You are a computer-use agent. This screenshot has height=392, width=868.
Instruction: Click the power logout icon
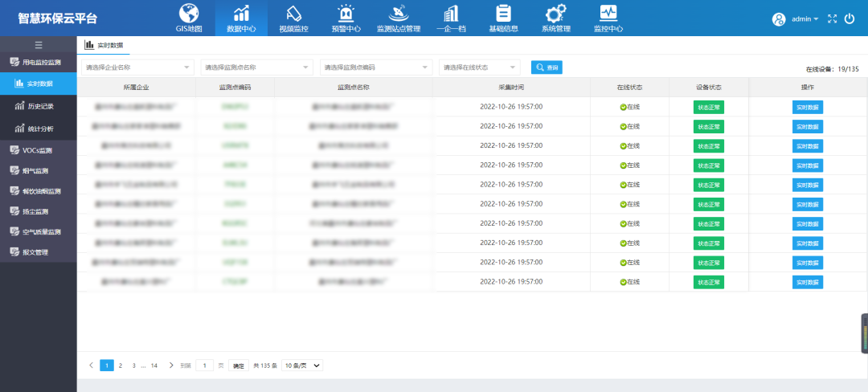coord(850,18)
